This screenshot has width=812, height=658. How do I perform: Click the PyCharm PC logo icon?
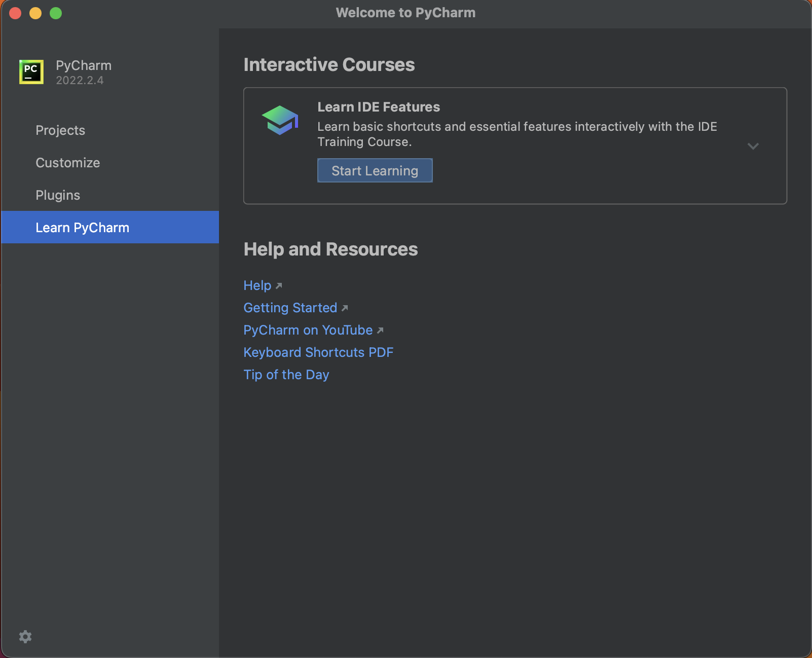click(31, 72)
